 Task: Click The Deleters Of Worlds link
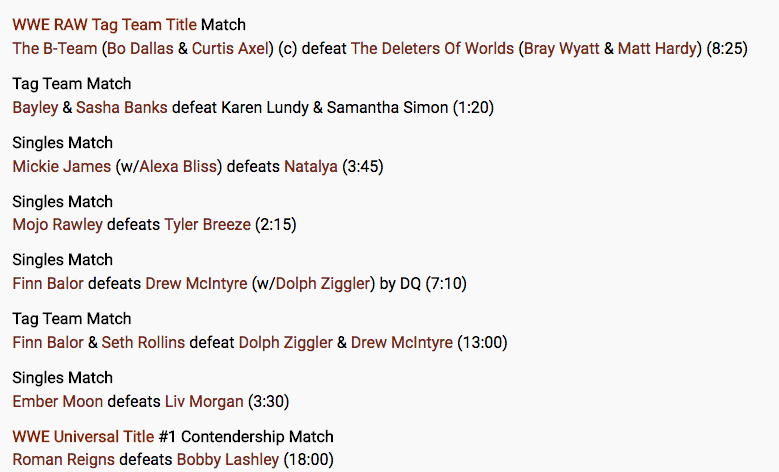(x=432, y=49)
